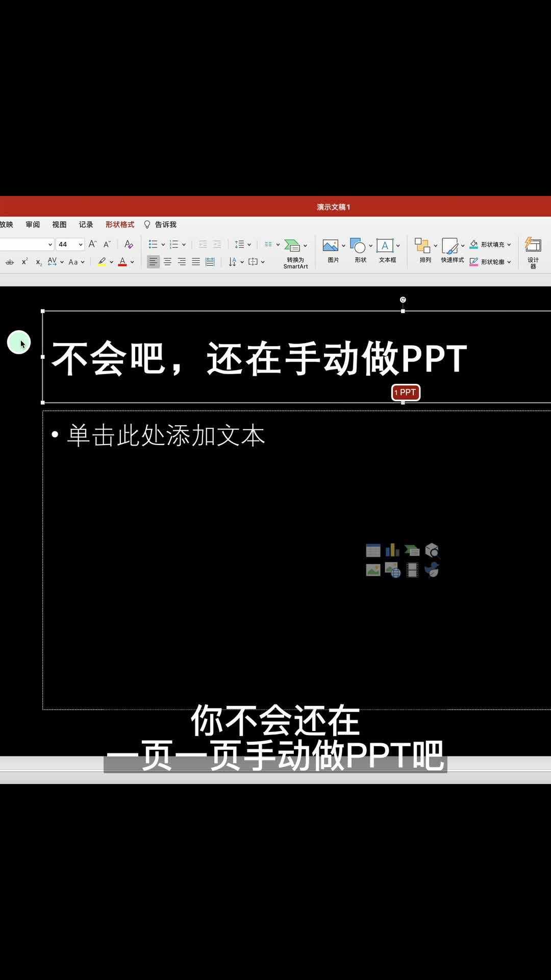This screenshot has width=551, height=980.
Task: Clear all text formatting
Action: (129, 244)
